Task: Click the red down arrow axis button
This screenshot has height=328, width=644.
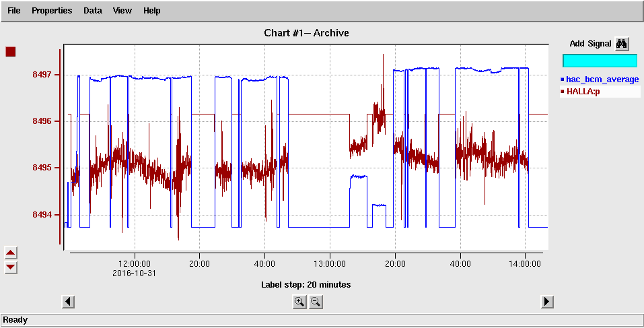Action: (11, 267)
